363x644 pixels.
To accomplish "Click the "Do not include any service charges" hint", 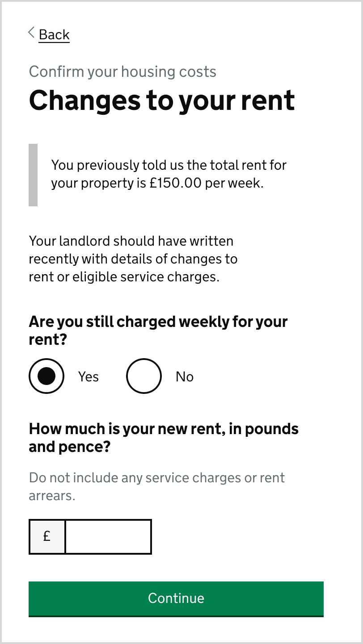I will [x=157, y=478].
